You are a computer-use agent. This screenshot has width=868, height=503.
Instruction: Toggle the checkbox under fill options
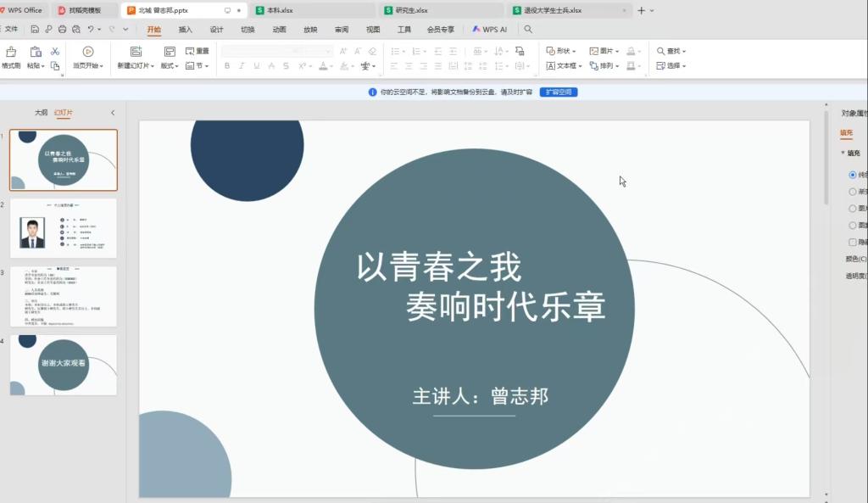853,242
